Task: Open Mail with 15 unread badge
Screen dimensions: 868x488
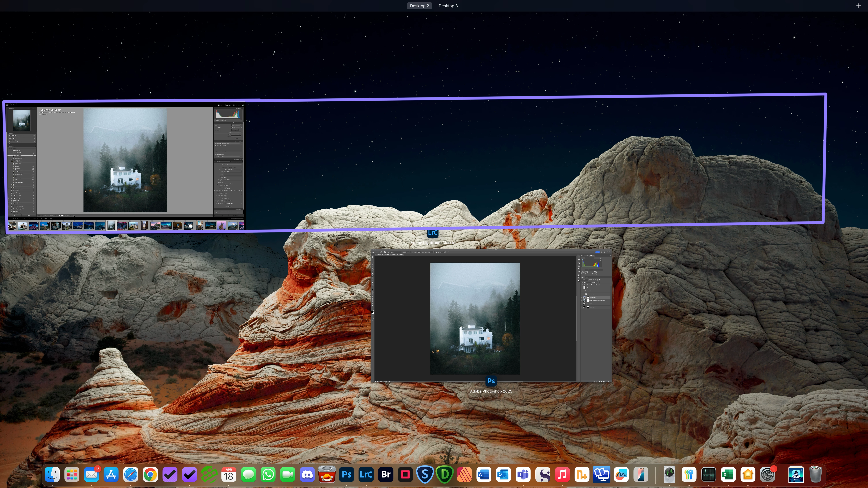Action: click(x=91, y=475)
